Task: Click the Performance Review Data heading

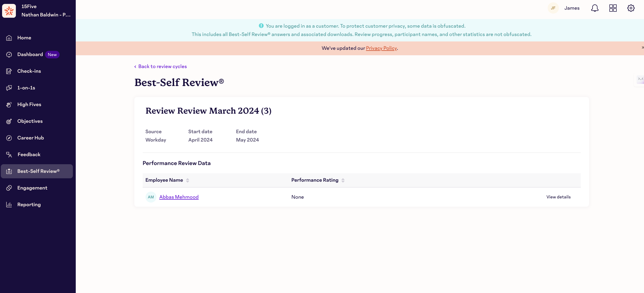Action: point(176,163)
